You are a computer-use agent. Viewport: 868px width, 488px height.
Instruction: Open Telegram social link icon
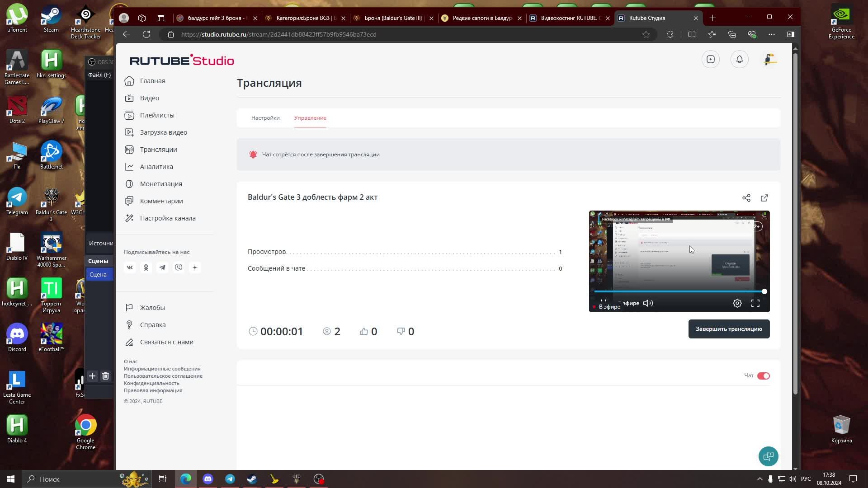(162, 267)
